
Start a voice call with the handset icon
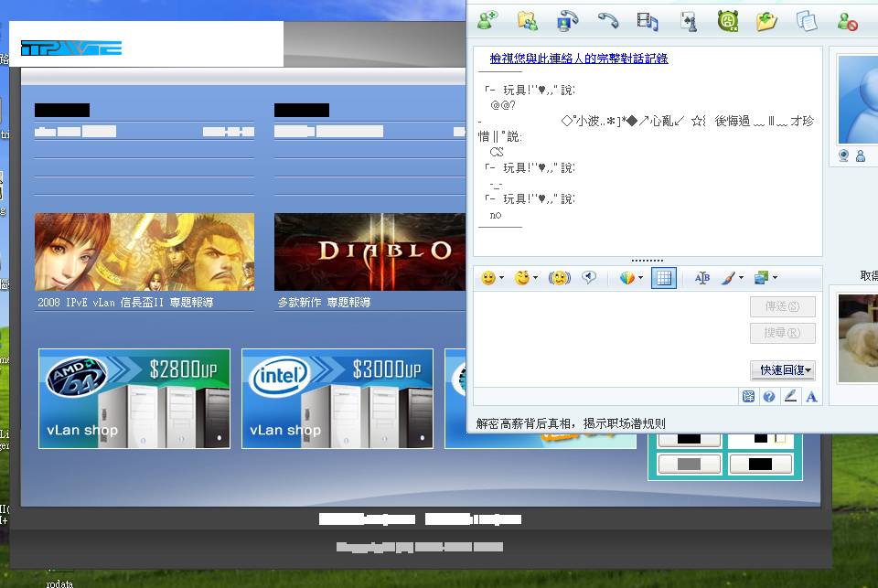pyautogui.click(x=607, y=21)
